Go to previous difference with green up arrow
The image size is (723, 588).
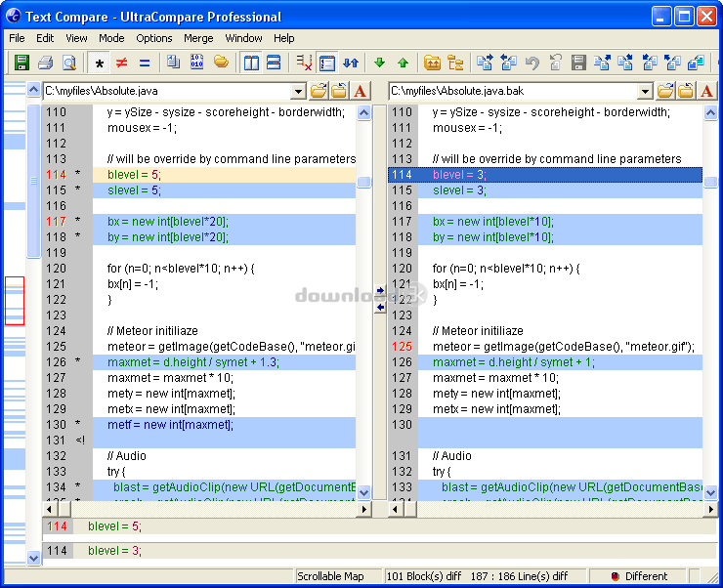coord(403,63)
